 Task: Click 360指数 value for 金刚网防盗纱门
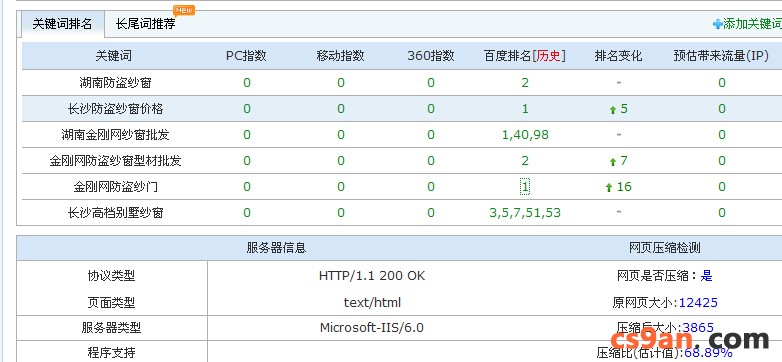click(431, 186)
